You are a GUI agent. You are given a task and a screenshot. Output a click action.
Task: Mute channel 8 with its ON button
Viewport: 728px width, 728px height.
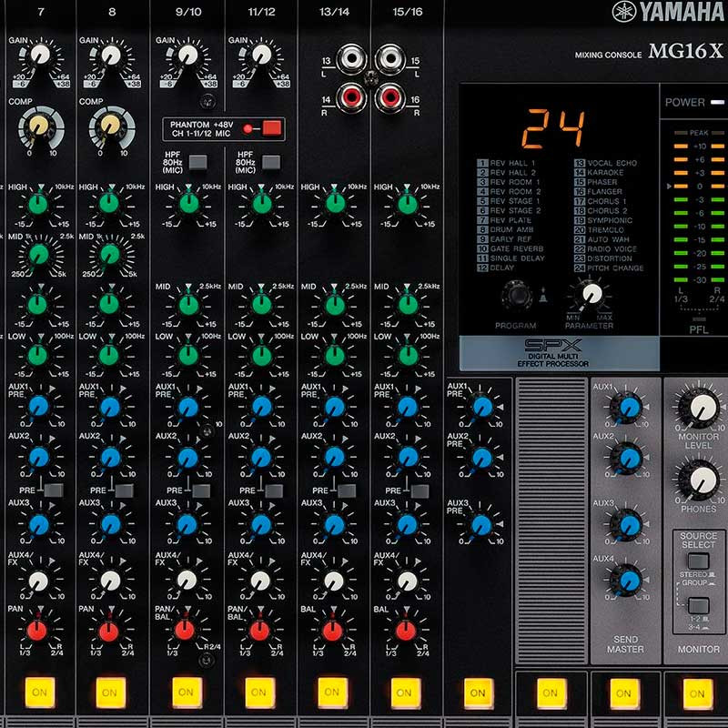click(110, 693)
